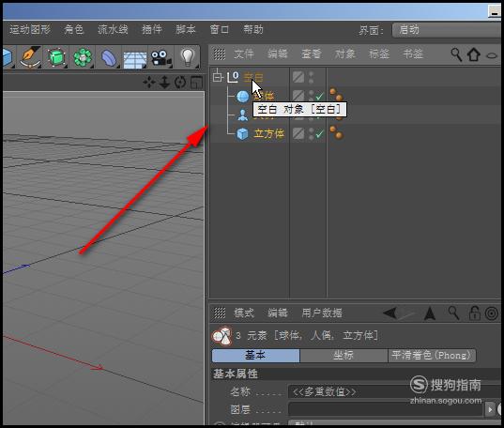The height and width of the screenshot is (428, 504).
Task: Collapse the 空白 null hierarchy
Action: (x=218, y=77)
